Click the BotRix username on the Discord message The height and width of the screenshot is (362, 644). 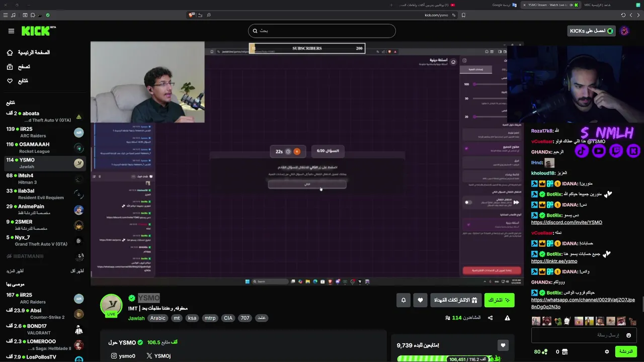[555, 215]
